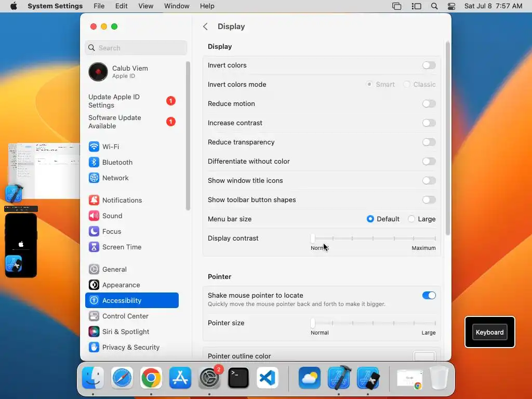Select the Appearance icon in sidebar
532x399 pixels.
click(94, 285)
